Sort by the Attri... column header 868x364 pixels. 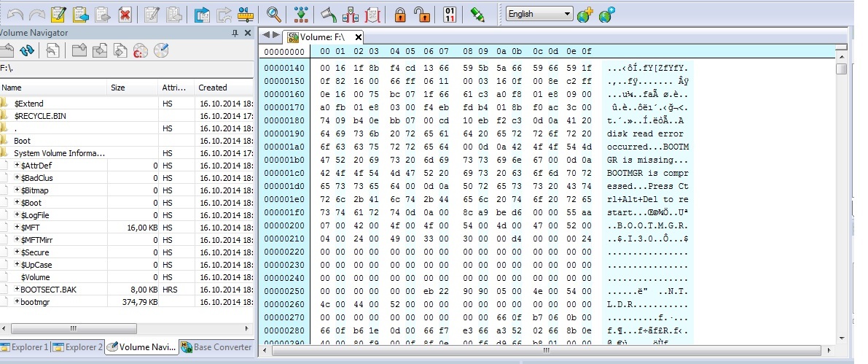(x=176, y=88)
